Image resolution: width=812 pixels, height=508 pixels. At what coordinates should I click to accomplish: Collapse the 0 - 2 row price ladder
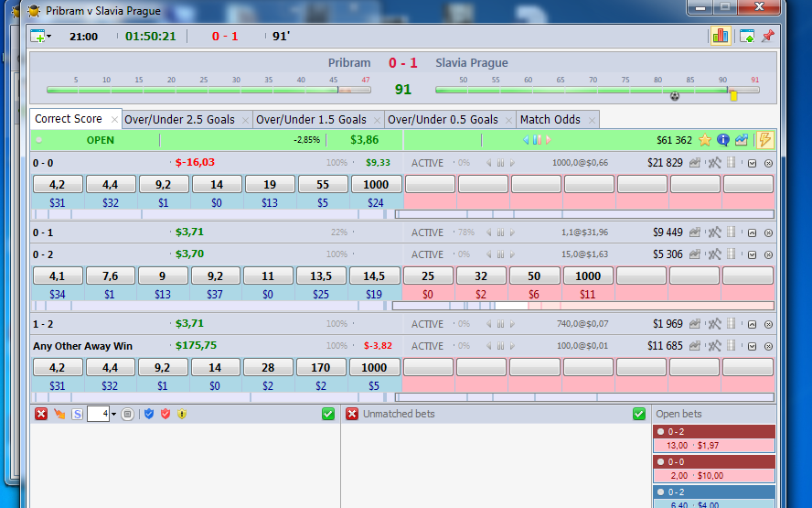[752, 255]
